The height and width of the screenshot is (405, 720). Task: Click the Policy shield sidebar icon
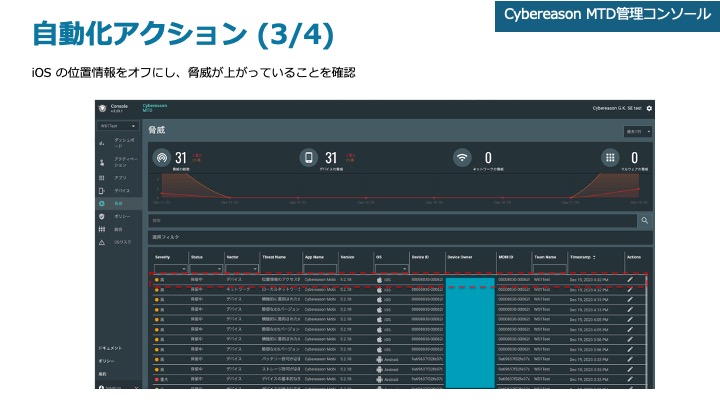pos(102,216)
